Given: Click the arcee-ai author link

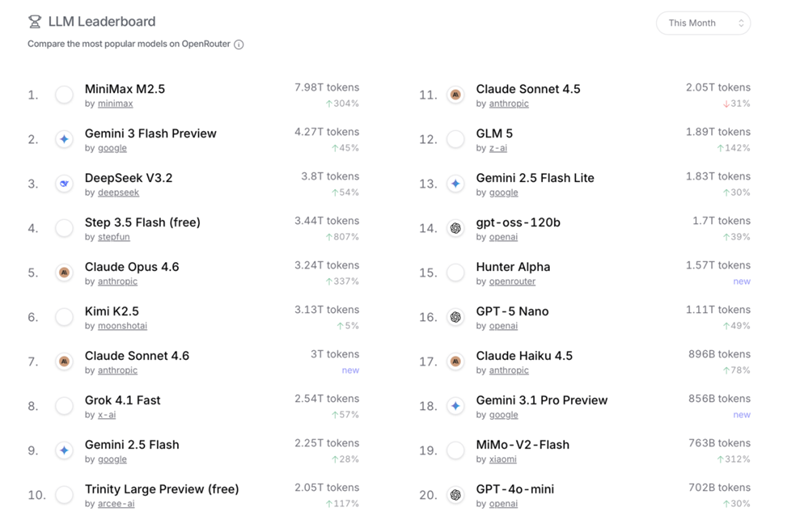Looking at the screenshot, I should coord(118,504).
